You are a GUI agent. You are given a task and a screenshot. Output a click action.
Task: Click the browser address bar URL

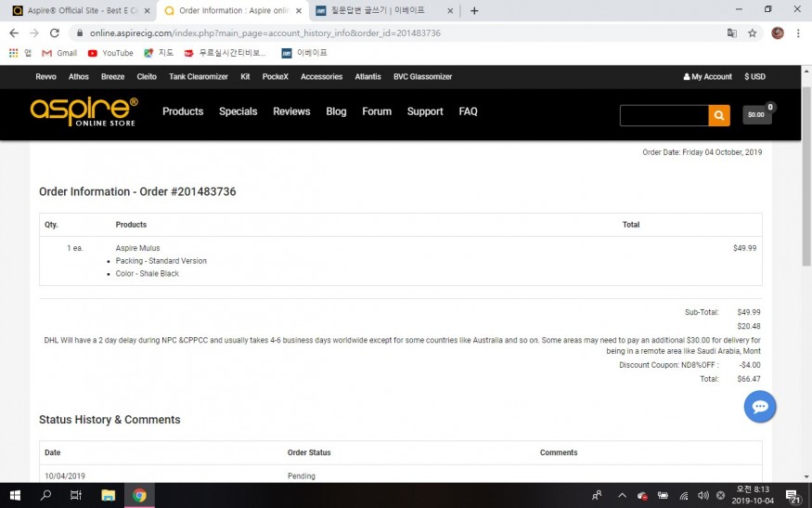tap(265, 33)
